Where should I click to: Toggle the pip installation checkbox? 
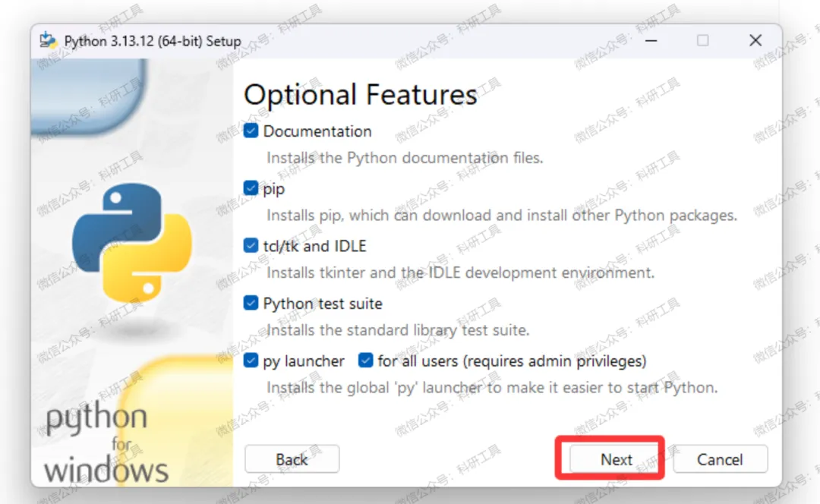pyautogui.click(x=251, y=188)
